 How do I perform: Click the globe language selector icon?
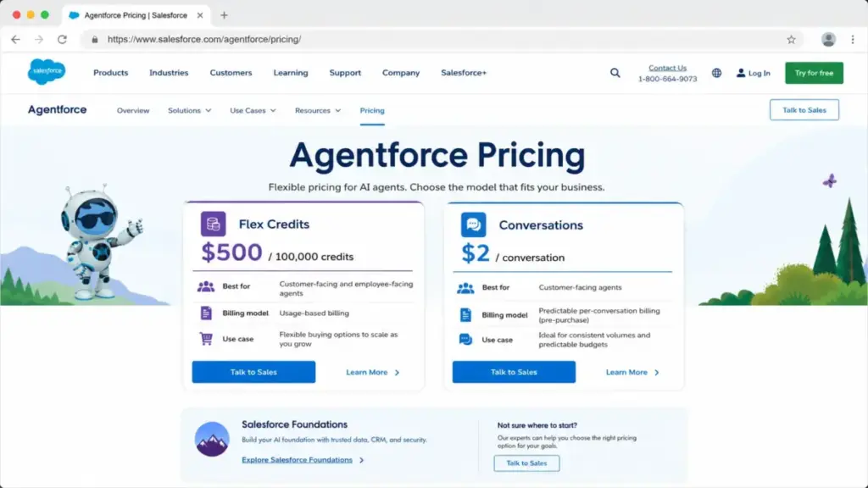[716, 73]
